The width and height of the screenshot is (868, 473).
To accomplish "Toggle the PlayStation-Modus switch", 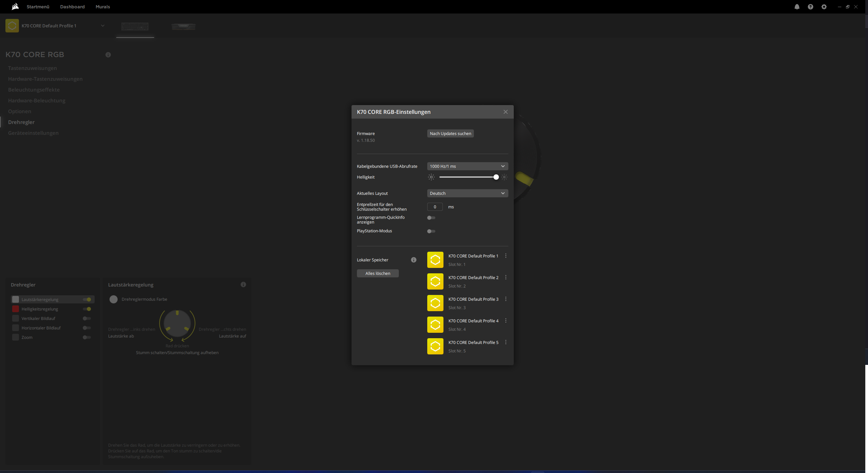I will click(x=431, y=231).
